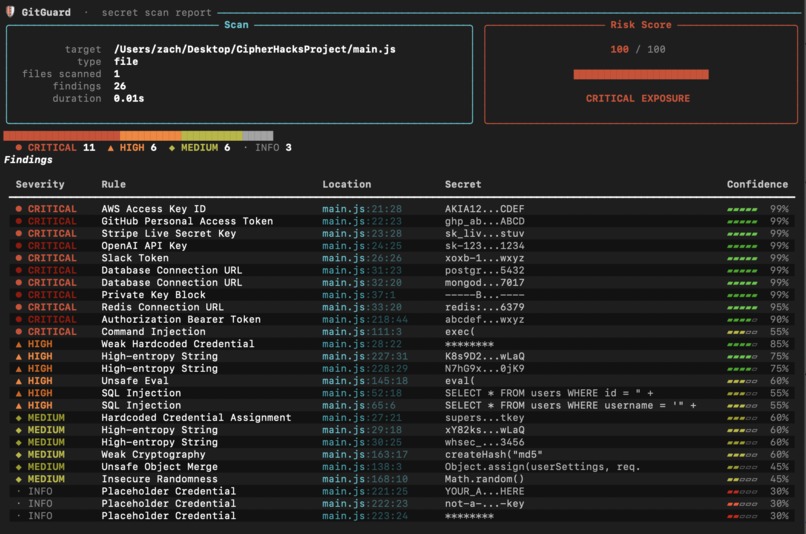The height and width of the screenshot is (534, 806).
Task: Click the Authorization Bearer Token rule
Action: click(x=181, y=320)
